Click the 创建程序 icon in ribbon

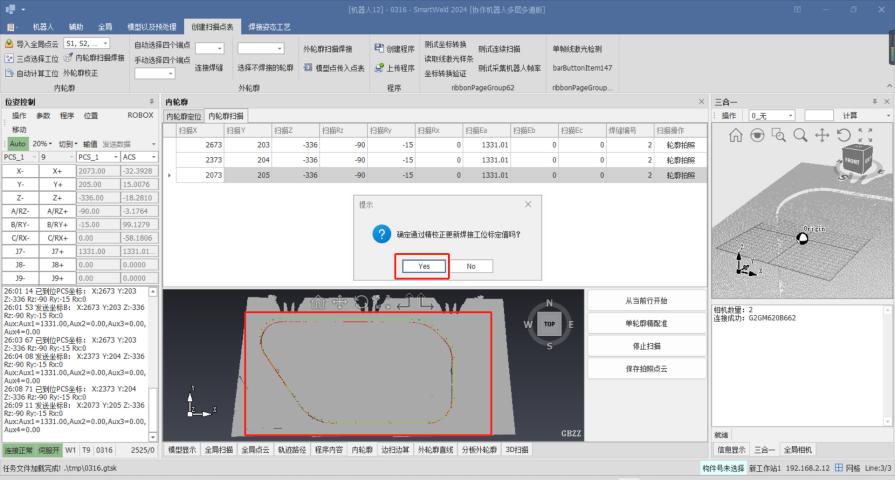(x=379, y=47)
